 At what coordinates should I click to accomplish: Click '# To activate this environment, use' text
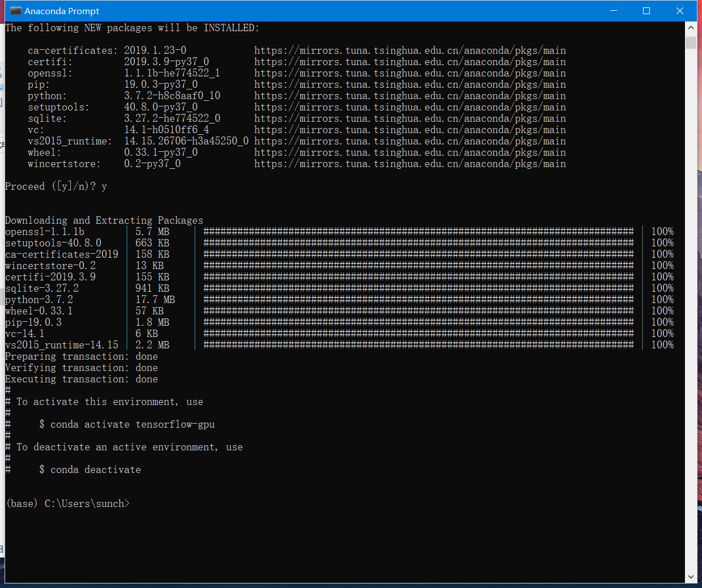104,402
